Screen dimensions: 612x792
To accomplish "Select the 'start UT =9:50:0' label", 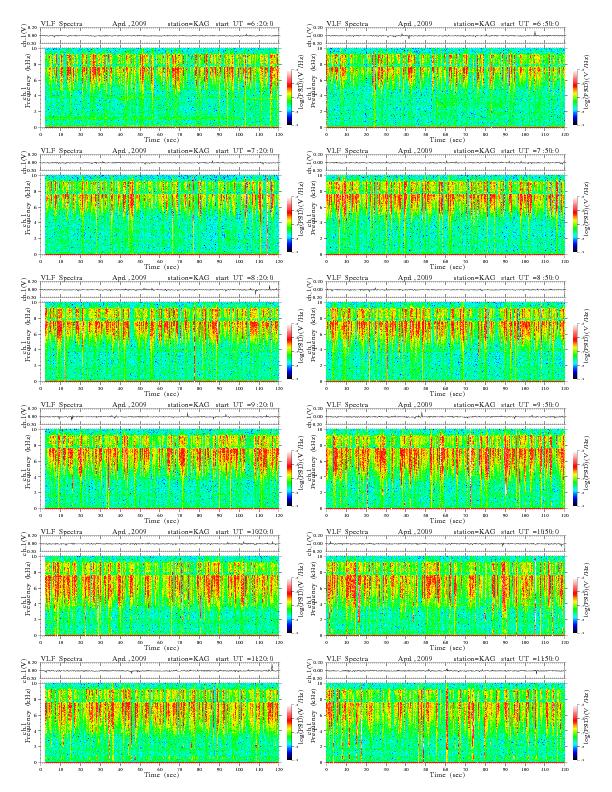I will (531, 405).
